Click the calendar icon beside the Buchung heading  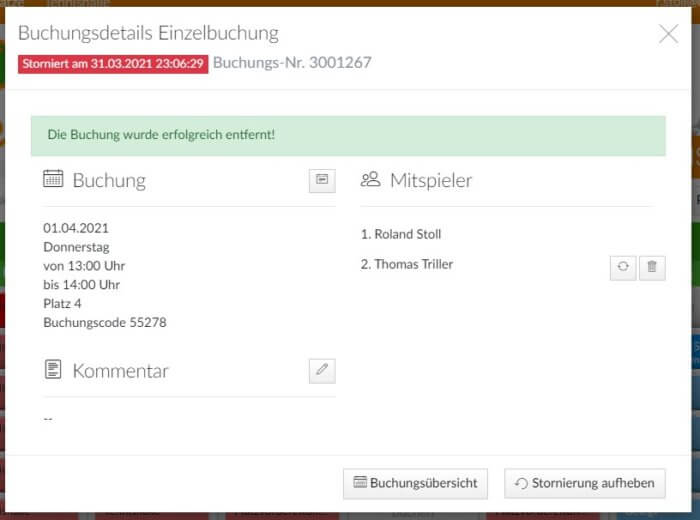pyautogui.click(x=53, y=179)
